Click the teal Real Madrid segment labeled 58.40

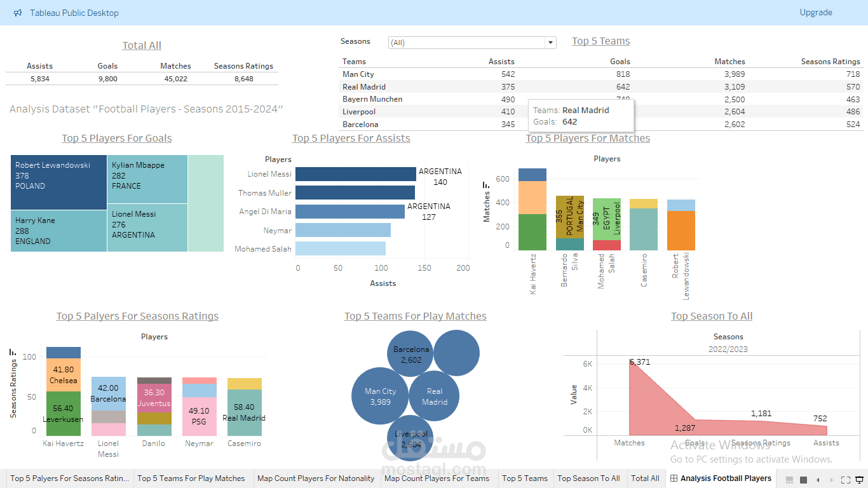(245, 412)
